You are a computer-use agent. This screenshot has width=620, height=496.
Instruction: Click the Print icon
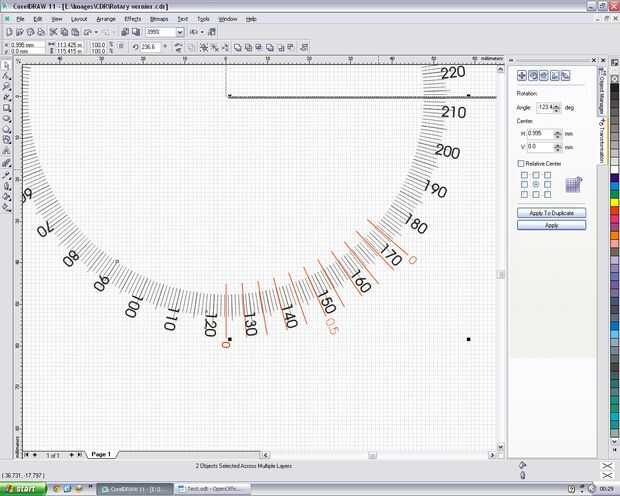(41, 32)
